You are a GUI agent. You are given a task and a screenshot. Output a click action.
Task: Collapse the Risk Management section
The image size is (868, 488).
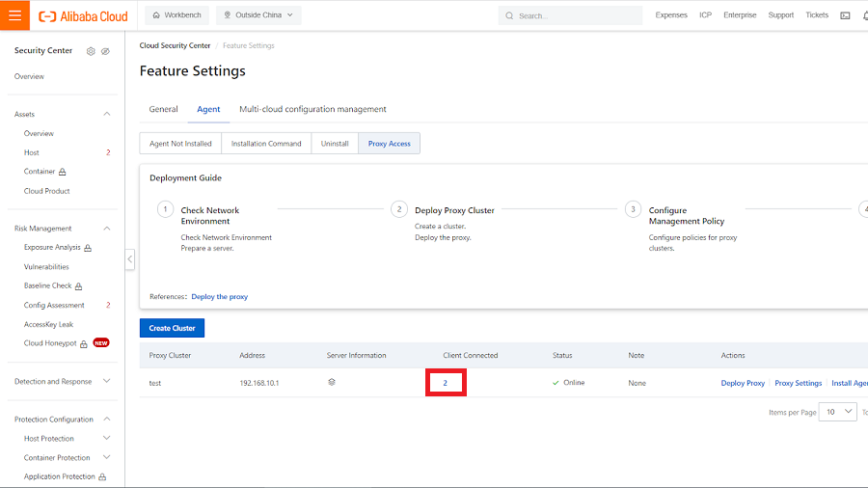(106, 229)
